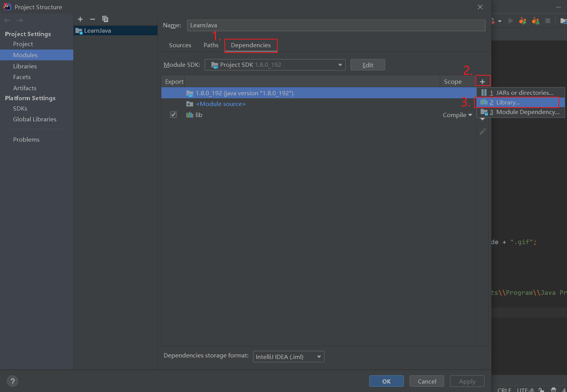Switch to the Sources tab
The height and width of the screenshot is (392, 567).
pos(180,45)
